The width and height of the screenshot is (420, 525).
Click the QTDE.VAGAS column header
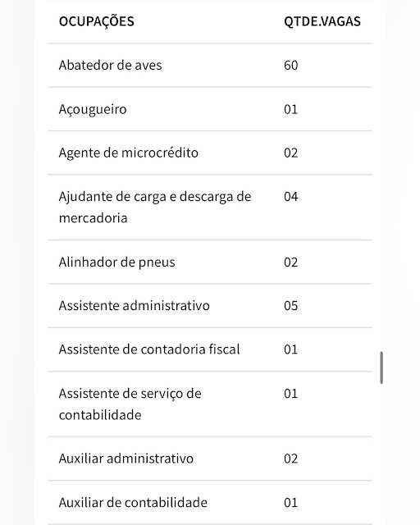pos(322,21)
